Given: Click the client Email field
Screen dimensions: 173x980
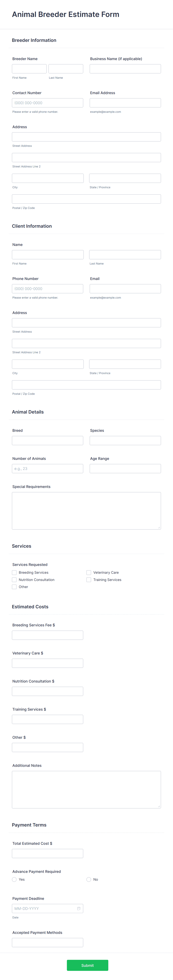Looking at the screenshot, I should tap(125, 289).
